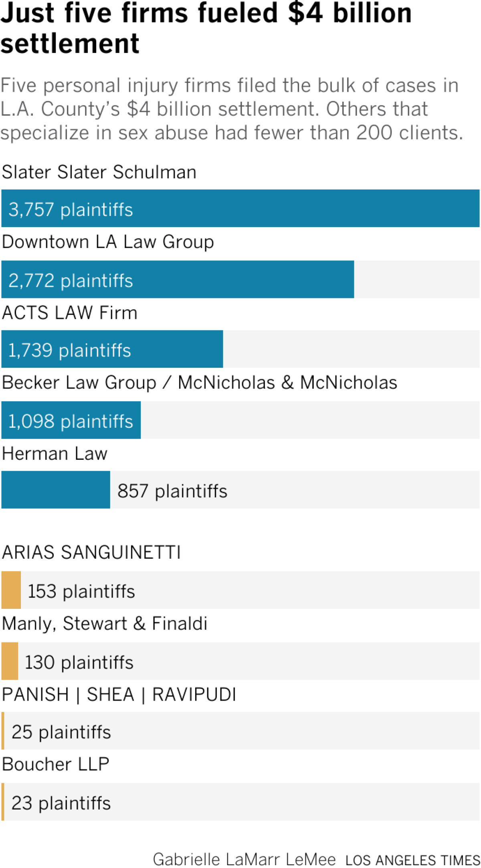Click the orange bar beside 153 plaintiffs
The height and width of the screenshot is (868, 481).
[x=11, y=590]
